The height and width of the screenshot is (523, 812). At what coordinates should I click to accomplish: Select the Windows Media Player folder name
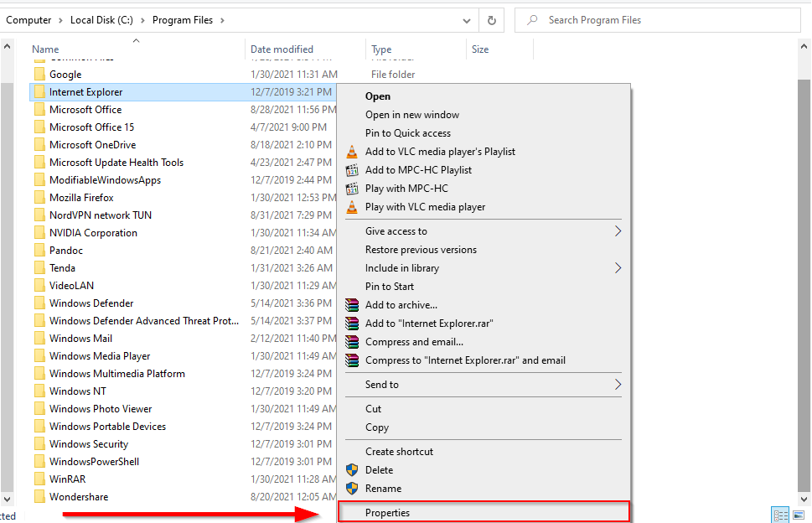coord(100,356)
